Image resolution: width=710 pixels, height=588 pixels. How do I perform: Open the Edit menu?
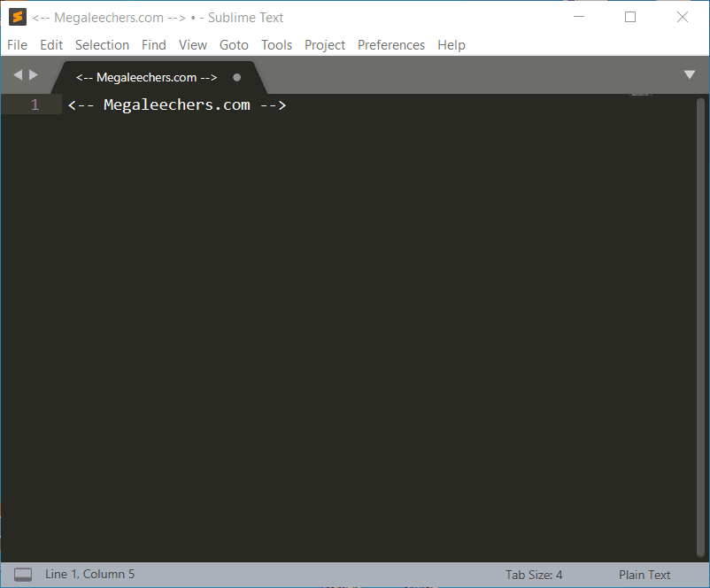(x=51, y=45)
